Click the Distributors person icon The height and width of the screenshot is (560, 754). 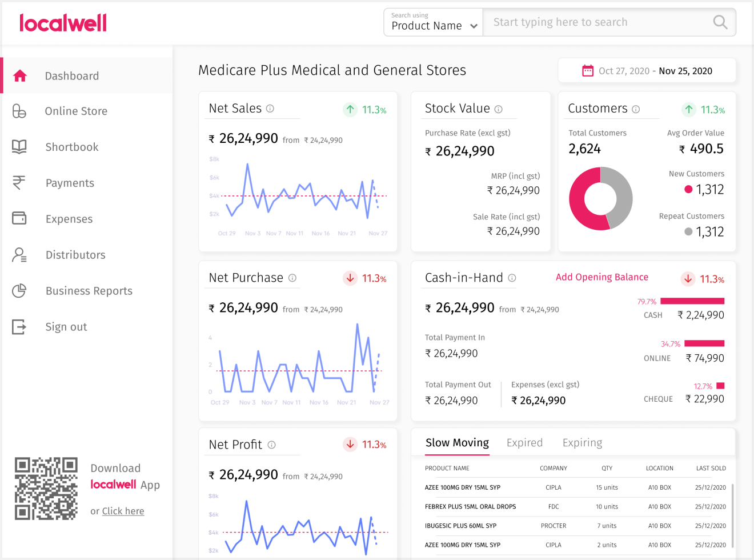point(19,255)
